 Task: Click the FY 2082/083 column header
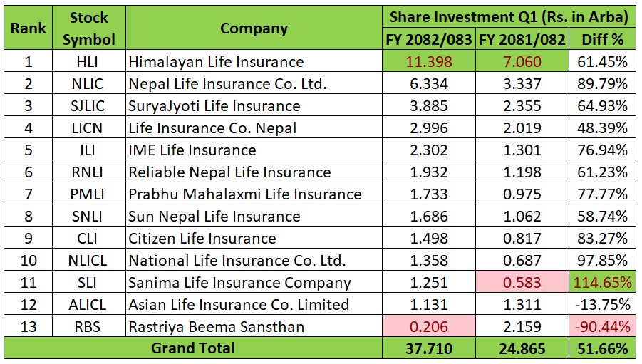(x=428, y=39)
